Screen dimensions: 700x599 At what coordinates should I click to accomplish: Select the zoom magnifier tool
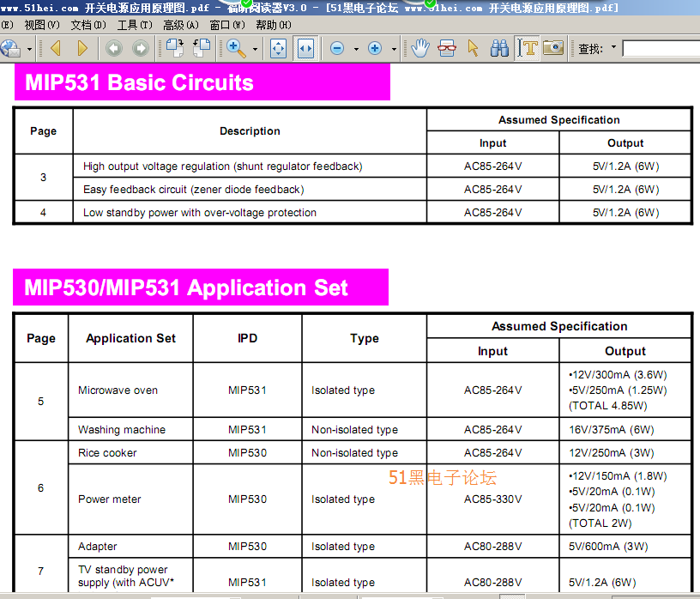(x=236, y=48)
